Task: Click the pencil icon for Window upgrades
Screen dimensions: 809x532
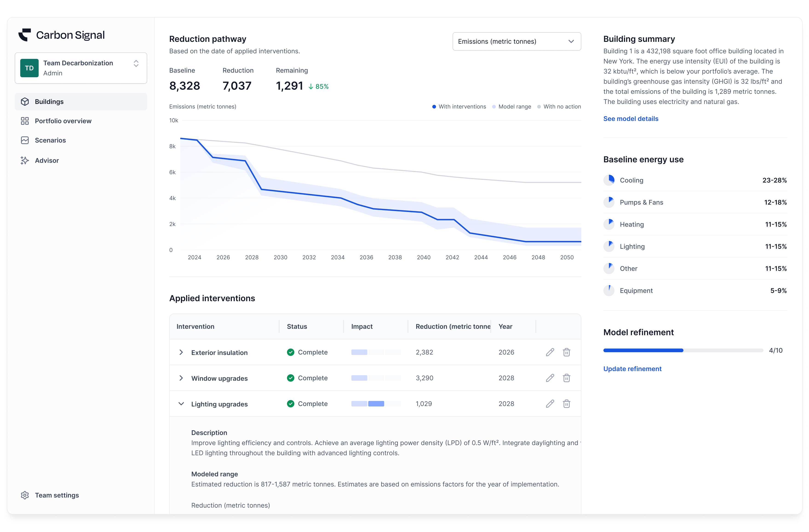Action: tap(550, 378)
